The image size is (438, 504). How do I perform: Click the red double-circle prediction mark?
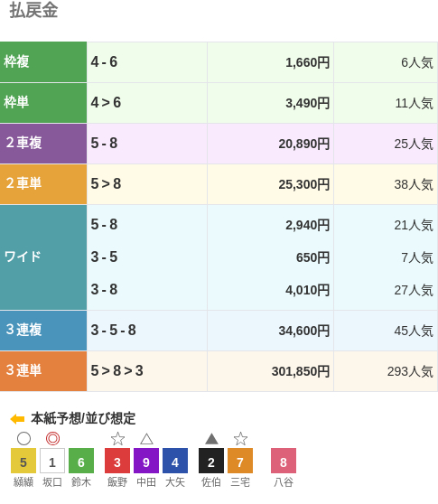click(x=52, y=438)
